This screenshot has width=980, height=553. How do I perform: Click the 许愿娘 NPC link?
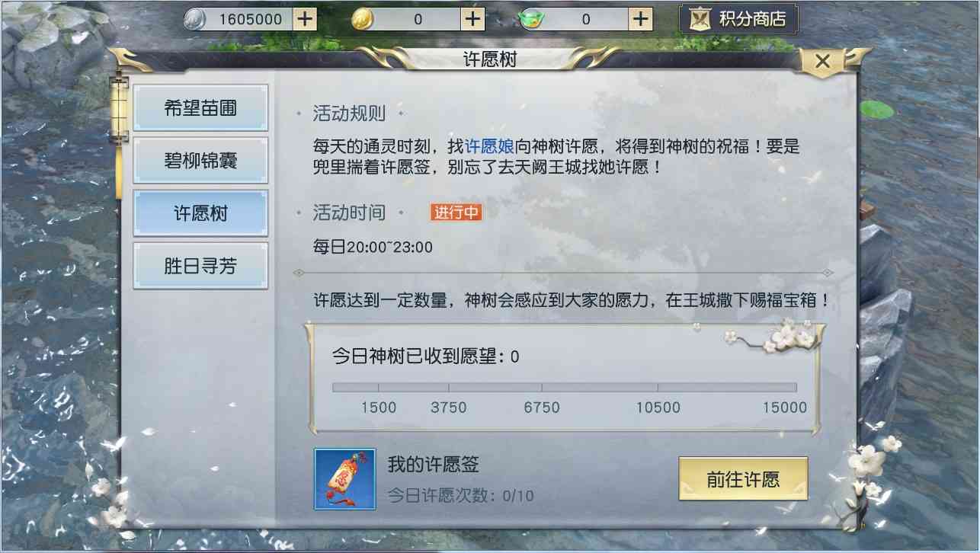pyautogui.click(x=490, y=146)
